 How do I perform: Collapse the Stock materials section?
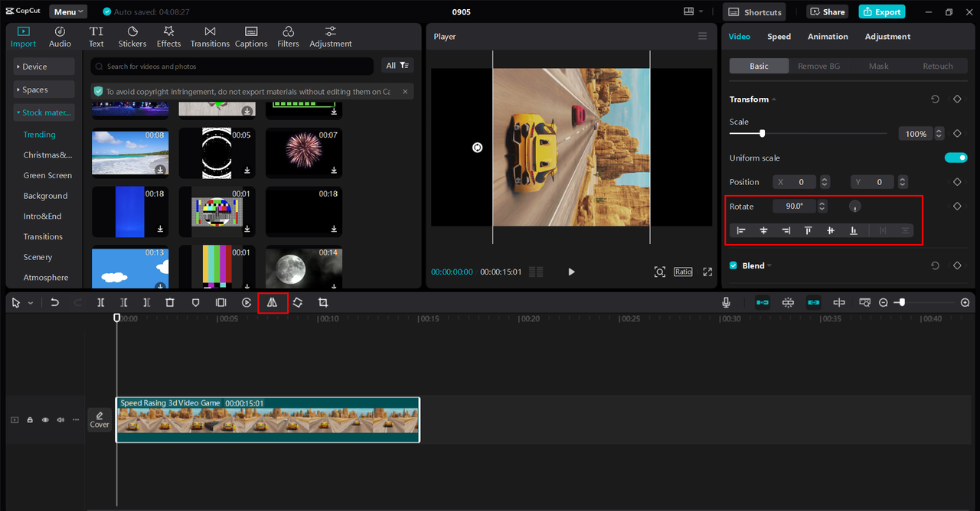(x=44, y=112)
